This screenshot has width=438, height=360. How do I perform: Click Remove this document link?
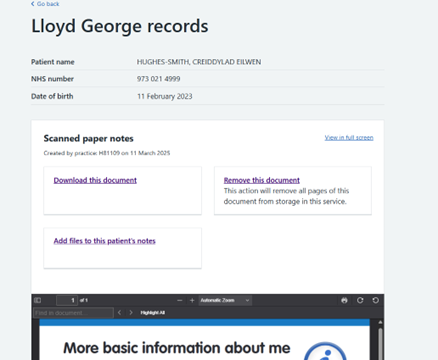(x=262, y=180)
